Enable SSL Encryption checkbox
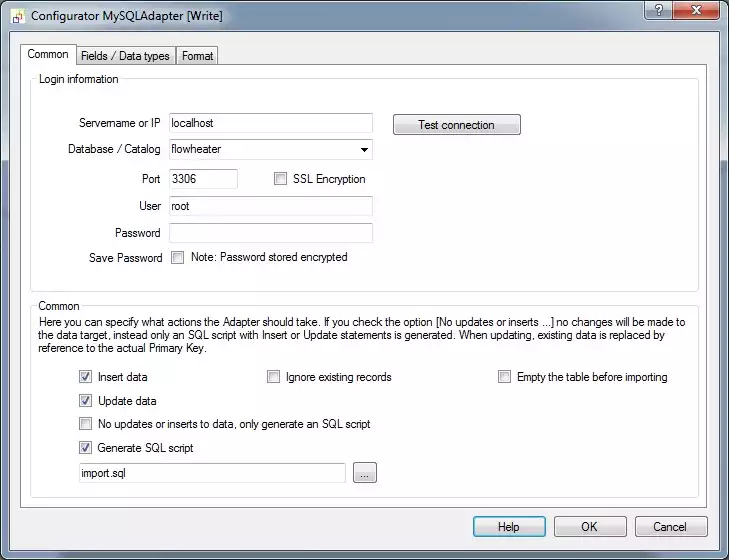The width and height of the screenshot is (729, 560). point(280,179)
